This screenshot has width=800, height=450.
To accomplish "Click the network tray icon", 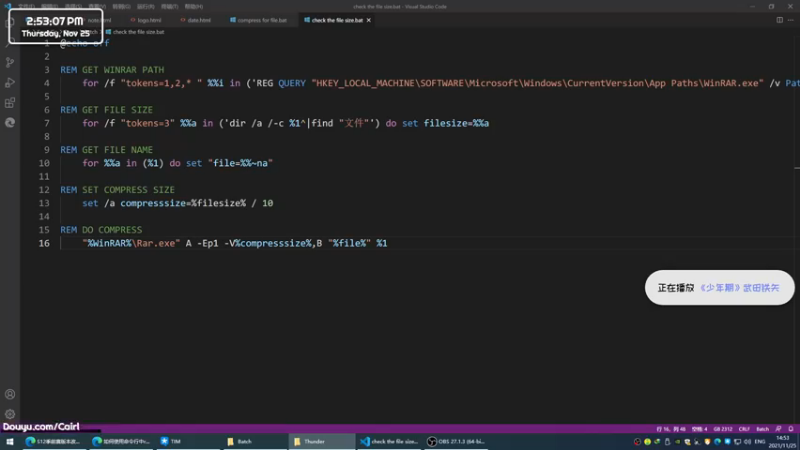I will tap(737, 442).
